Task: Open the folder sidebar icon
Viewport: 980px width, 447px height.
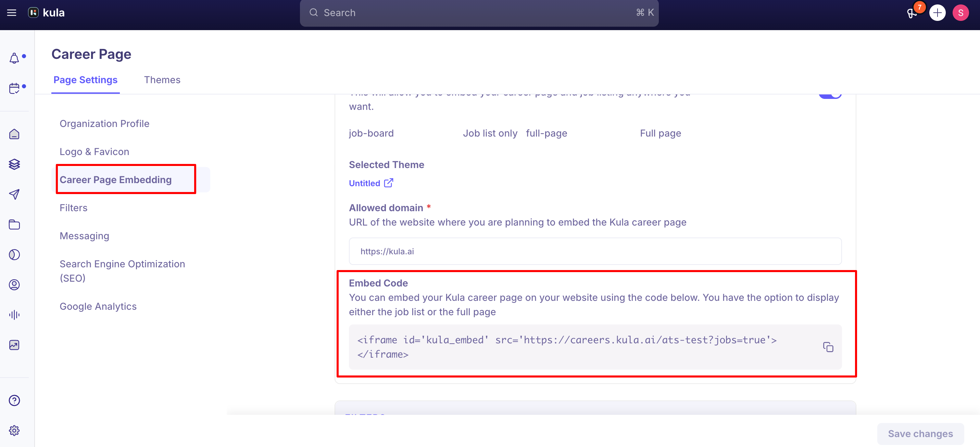Action: click(x=14, y=225)
